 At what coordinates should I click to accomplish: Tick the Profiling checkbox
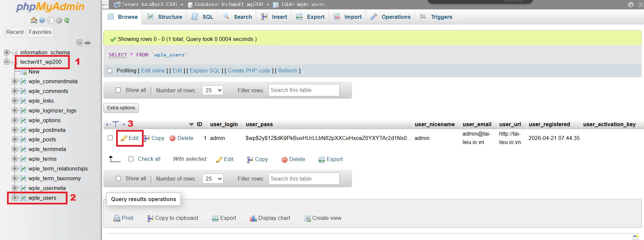pyautogui.click(x=109, y=71)
